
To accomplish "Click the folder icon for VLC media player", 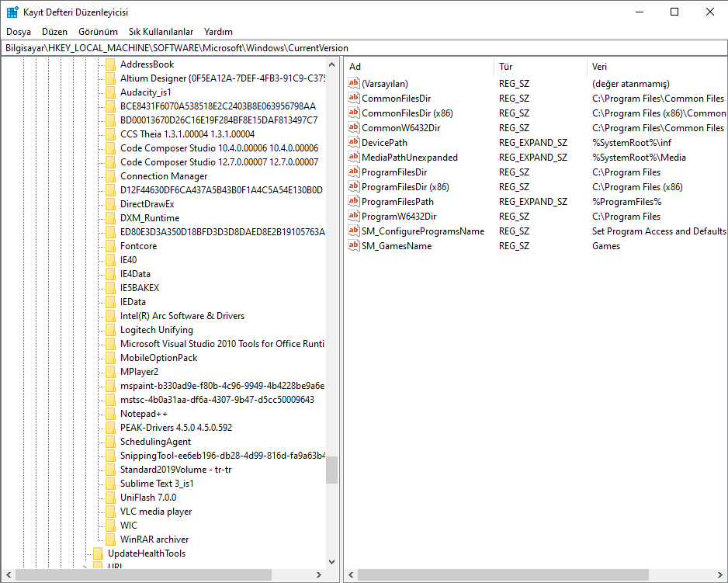I will pos(111,511).
